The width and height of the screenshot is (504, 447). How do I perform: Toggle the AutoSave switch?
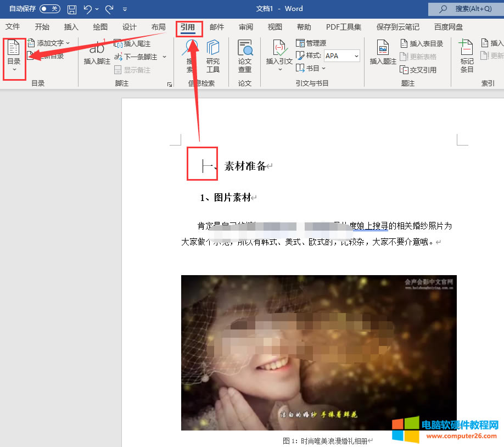pyautogui.click(x=49, y=9)
